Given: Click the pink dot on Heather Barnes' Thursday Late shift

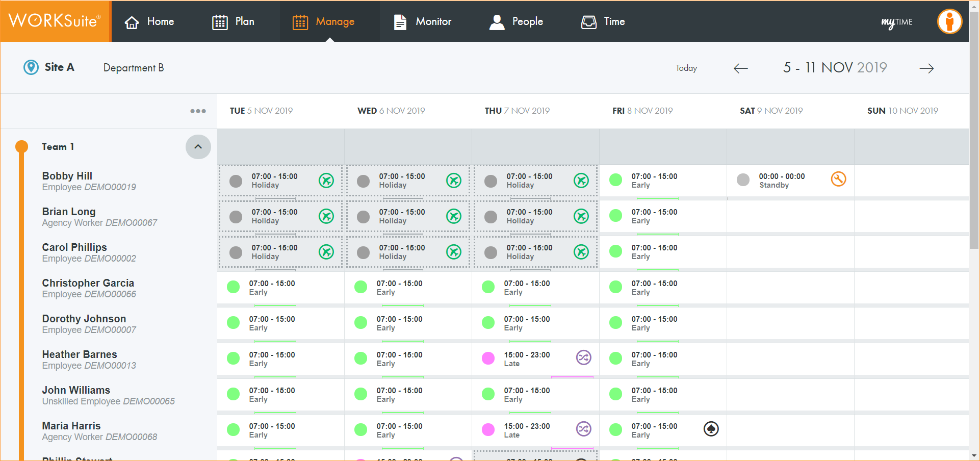Looking at the screenshot, I should [488, 358].
